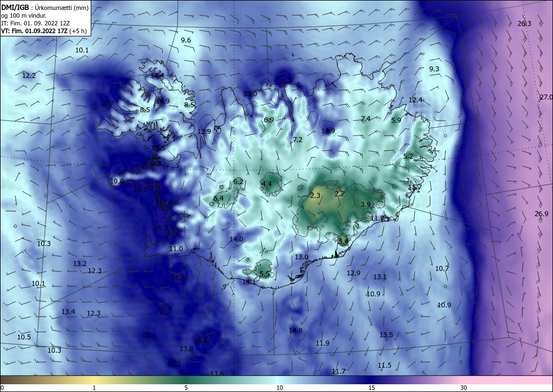This screenshot has height=392, width=553.
Task: Click the value 16.5 on the map
Action: (161, 227)
